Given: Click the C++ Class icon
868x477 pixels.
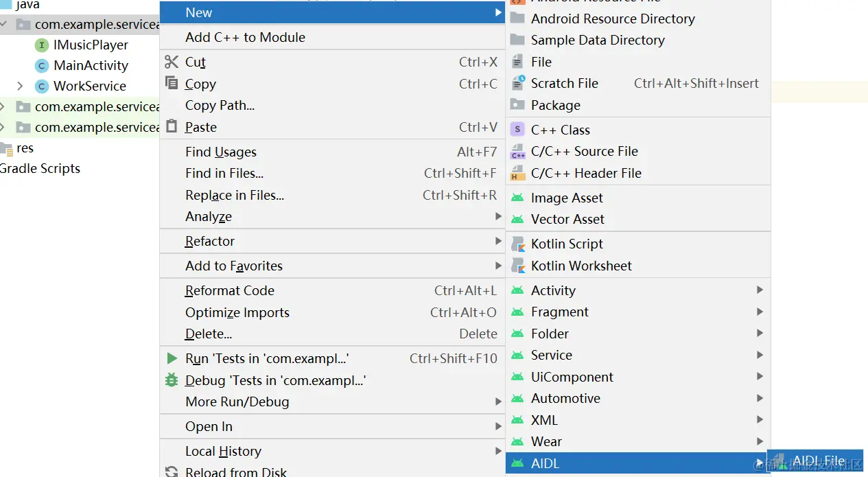Looking at the screenshot, I should [x=518, y=130].
